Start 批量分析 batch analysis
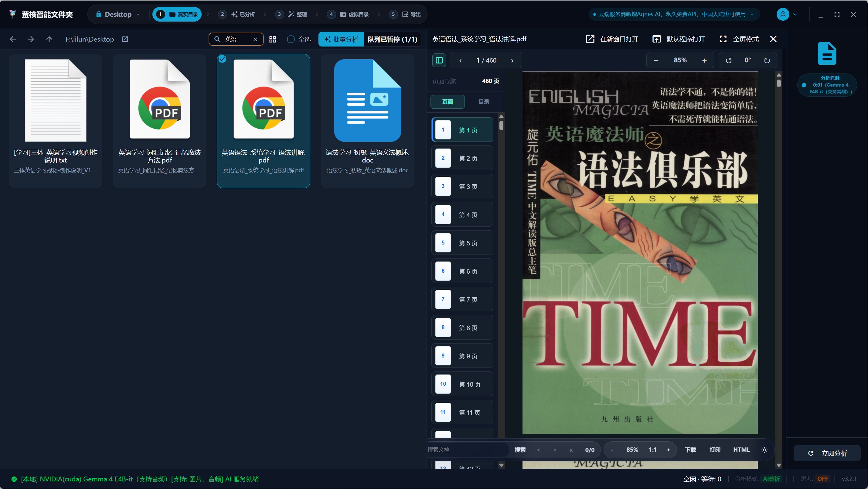 tap(341, 39)
